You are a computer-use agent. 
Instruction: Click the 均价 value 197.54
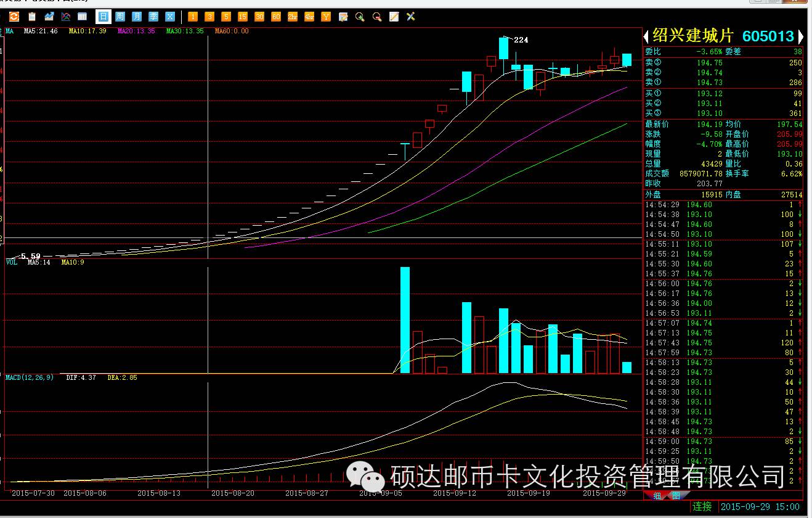[790, 124]
